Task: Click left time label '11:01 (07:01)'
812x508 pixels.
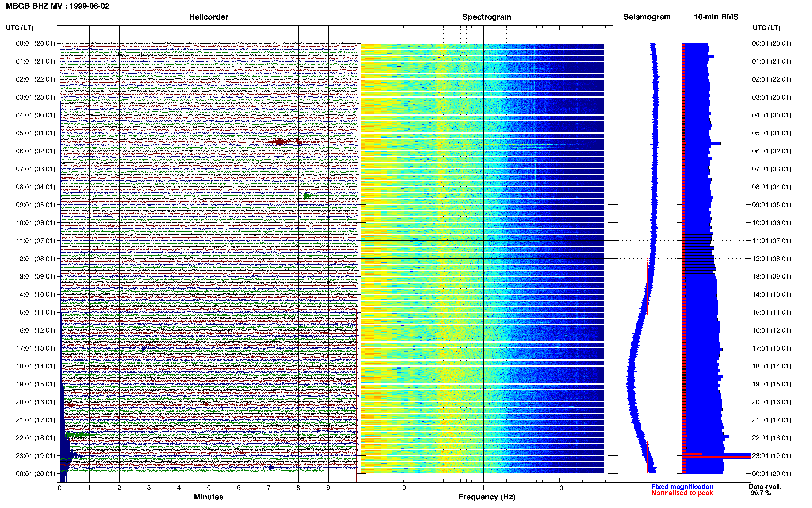Action: coord(36,240)
